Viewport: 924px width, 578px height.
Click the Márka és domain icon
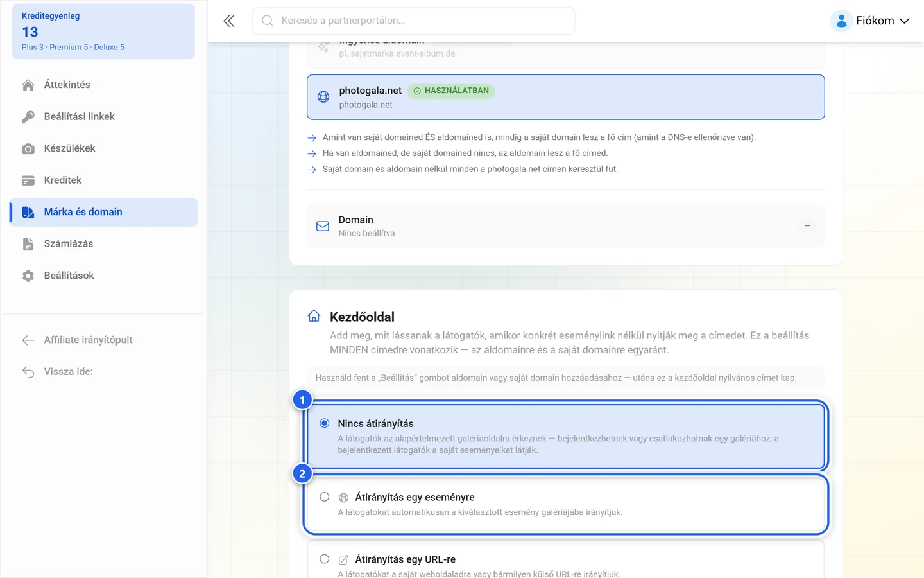(x=28, y=212)
